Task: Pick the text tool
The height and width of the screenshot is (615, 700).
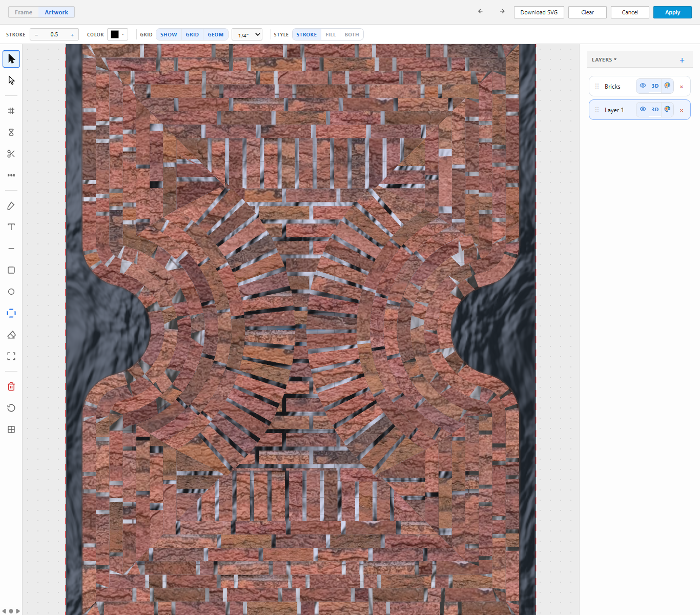Action: (11, 227)
